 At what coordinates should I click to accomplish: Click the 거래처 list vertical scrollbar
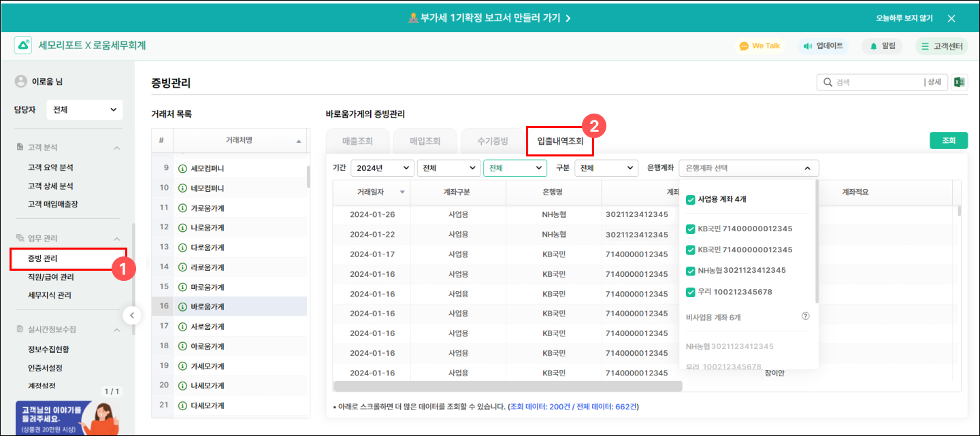click(x=309, y=176)
